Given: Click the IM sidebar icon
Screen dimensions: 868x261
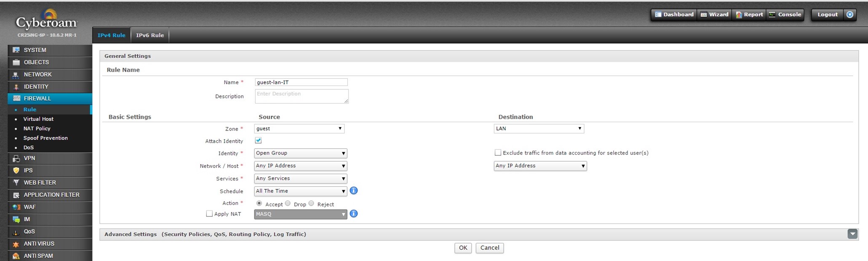Looking at the screenshot, I should coord(16,219).
